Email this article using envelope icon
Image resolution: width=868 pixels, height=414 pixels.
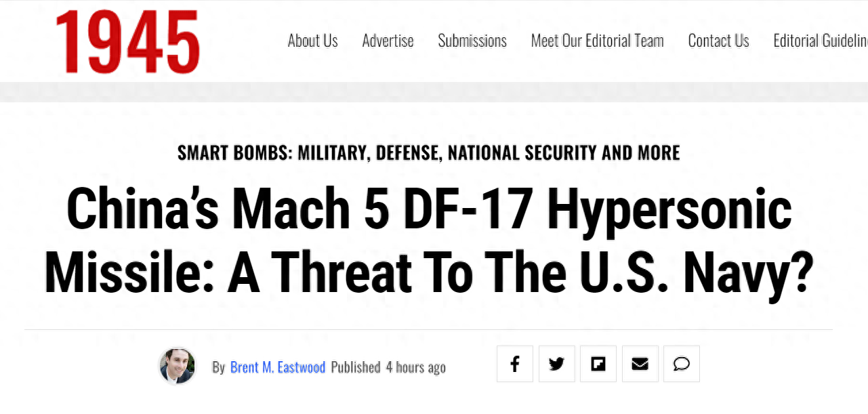point(640,365)
